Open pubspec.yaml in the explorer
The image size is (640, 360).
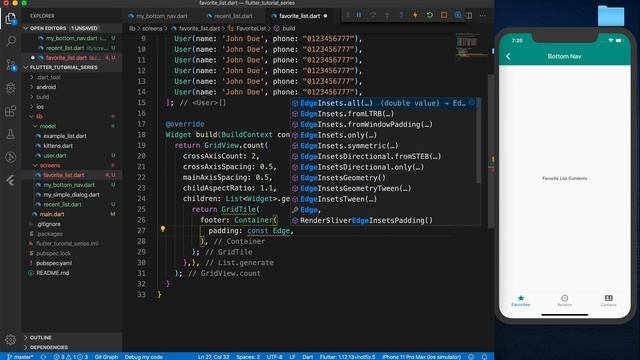click(53, 263)
